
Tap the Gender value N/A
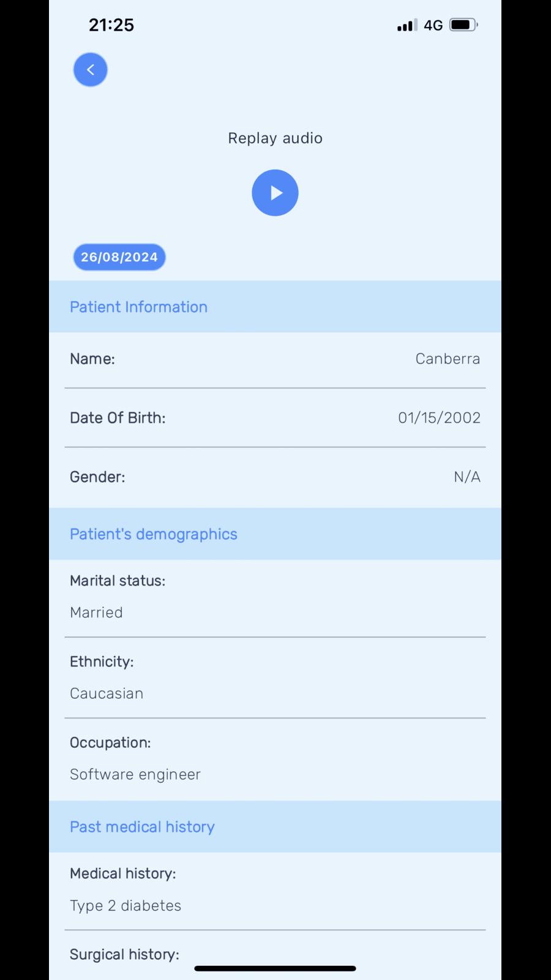coord(467,477)
